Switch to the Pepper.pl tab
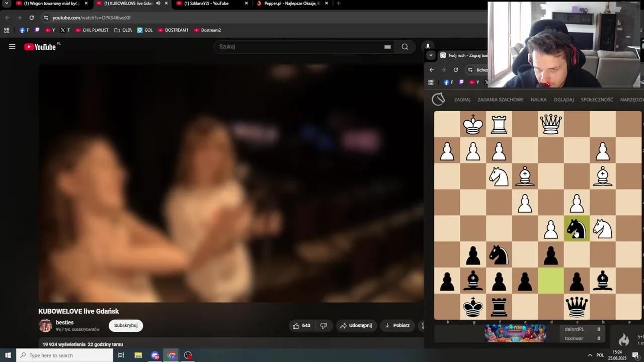The image size is (644, 362). tap(292, 4)
